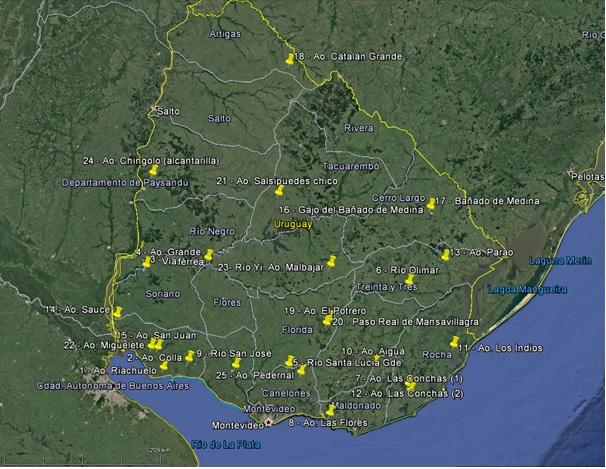The width and height of the screenshot is (606, 469).
Task: Click the pushpin for 18 - Ao. Catalán Grande
Action: click(x=290, y=59)
